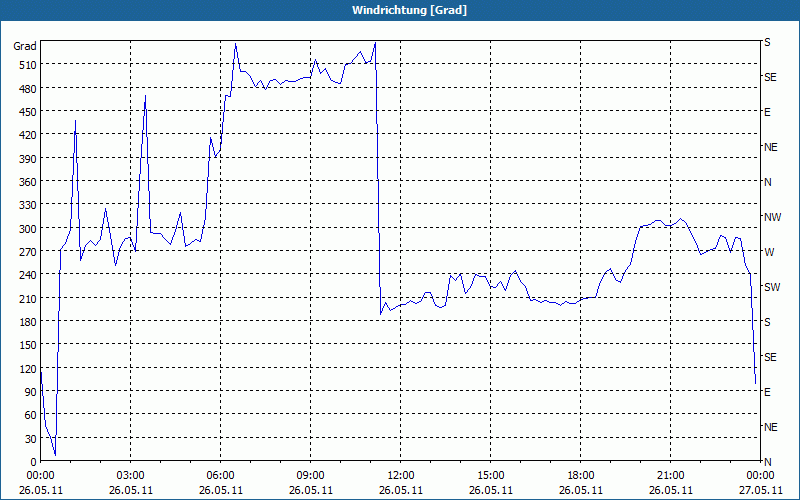Click the 90 degree axis label
This screenshot has height=500, width=800.
pos(31,392)
